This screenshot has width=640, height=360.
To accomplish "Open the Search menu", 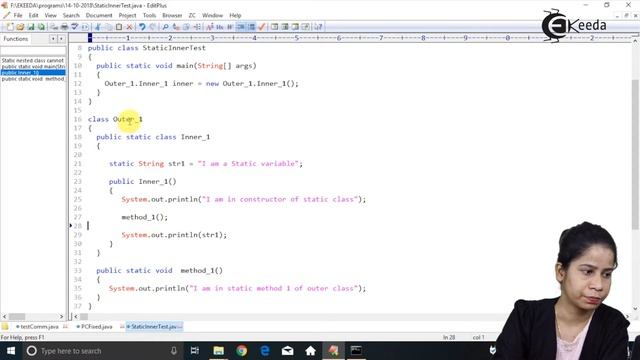I will click(x=71, y=16).
